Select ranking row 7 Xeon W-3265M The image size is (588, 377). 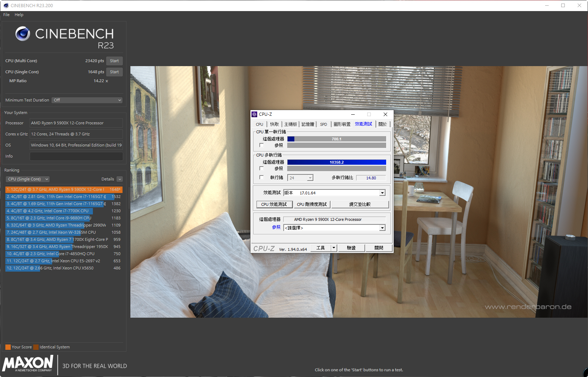coord(64,232)
